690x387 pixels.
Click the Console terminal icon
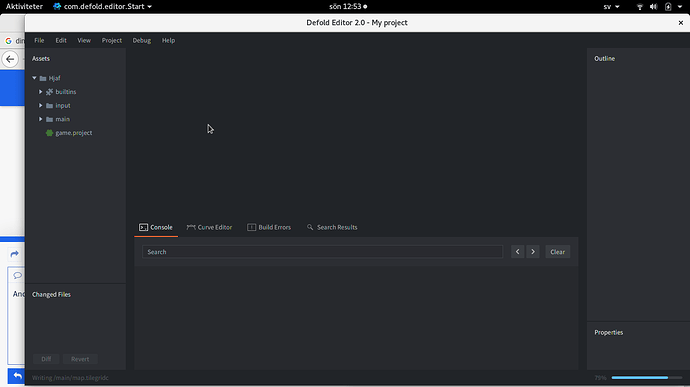tap(143, 227)
